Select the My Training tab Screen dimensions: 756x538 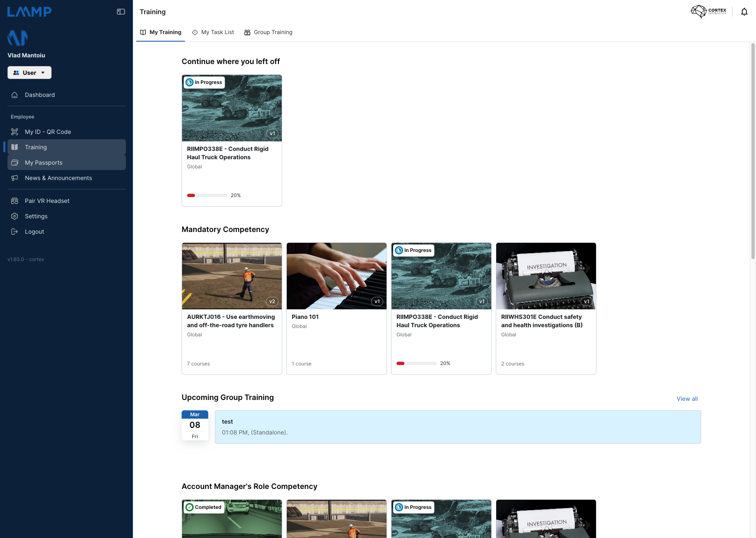coord(160,32)
